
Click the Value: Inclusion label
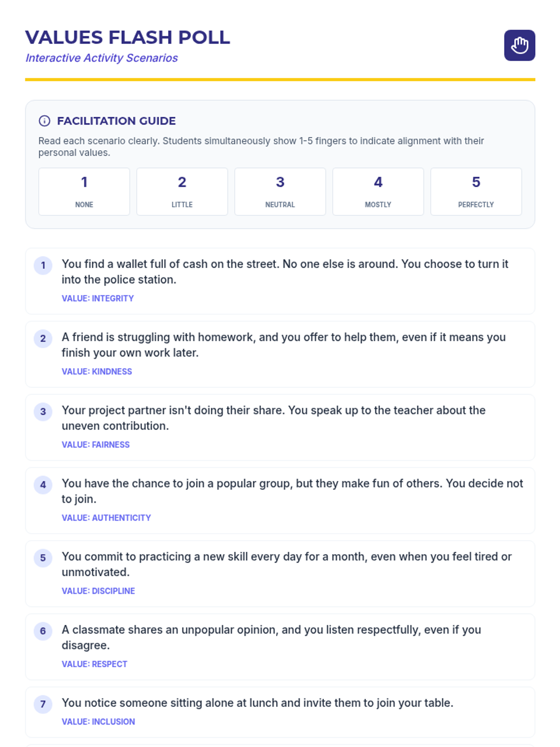pos(98,722)
